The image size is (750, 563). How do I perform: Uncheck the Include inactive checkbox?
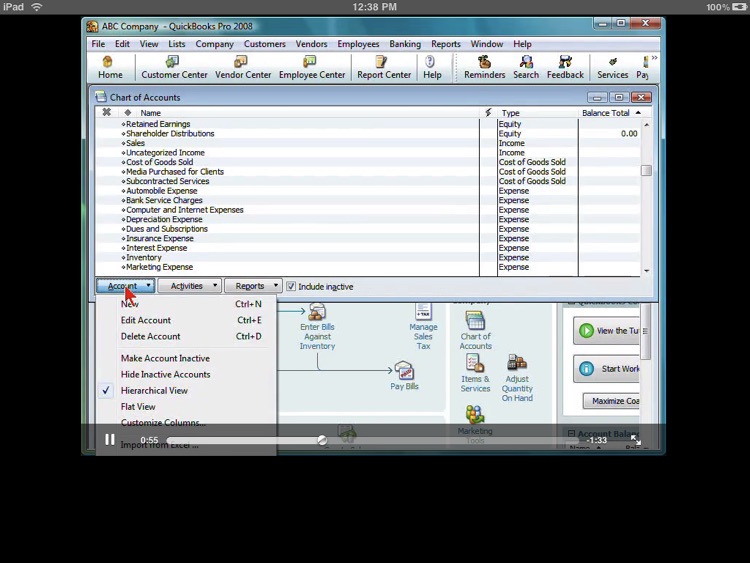point(291,287)
